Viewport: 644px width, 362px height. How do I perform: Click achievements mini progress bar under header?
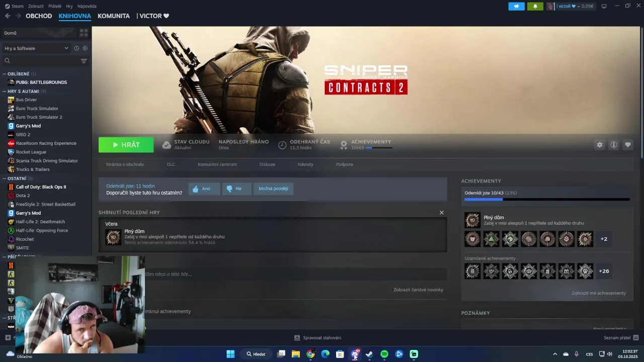[379, 148]
